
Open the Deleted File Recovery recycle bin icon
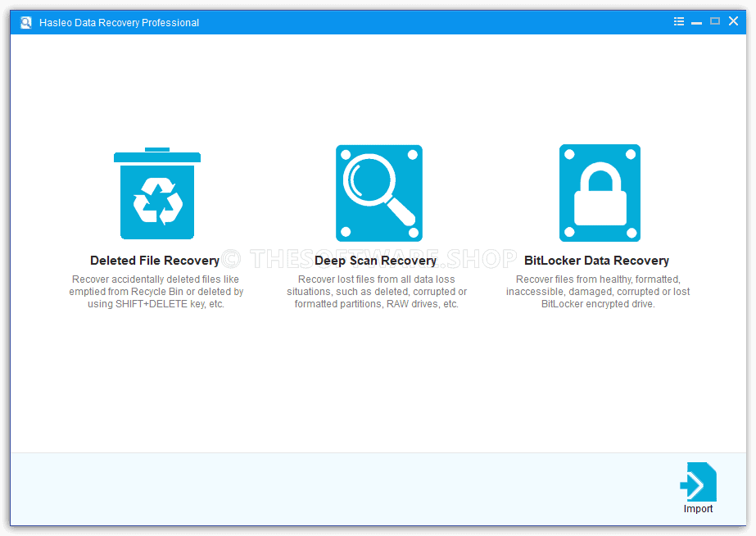tap(157, 193)
